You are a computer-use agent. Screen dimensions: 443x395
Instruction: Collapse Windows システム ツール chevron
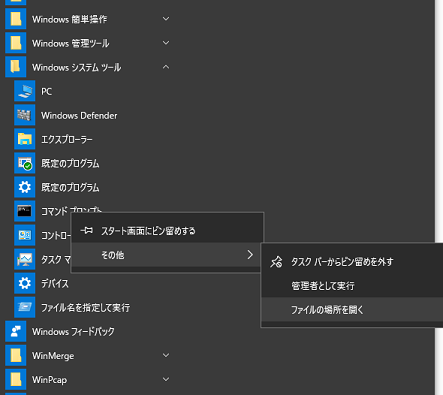pyautogui.click(x=166, y=67)
